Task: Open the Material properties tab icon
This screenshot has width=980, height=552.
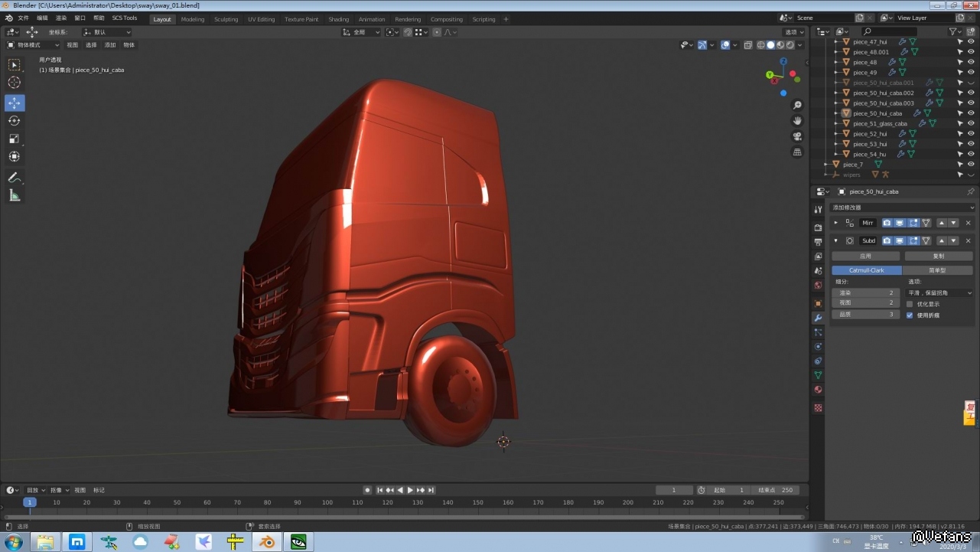Action: point(818,390)
